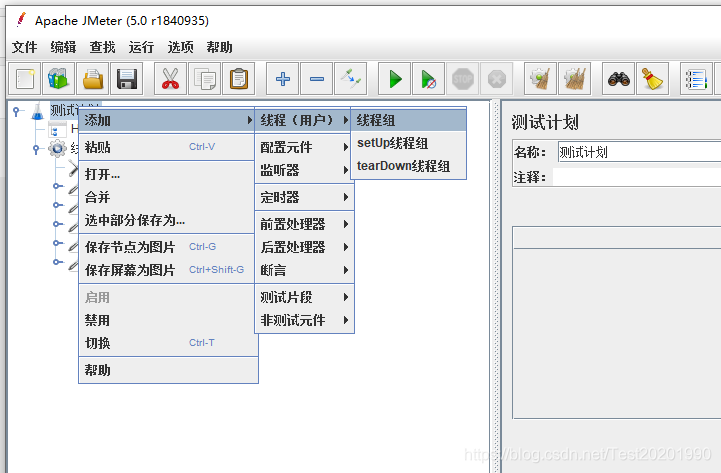Expand the 监听器 submenu

click(303, 170)
